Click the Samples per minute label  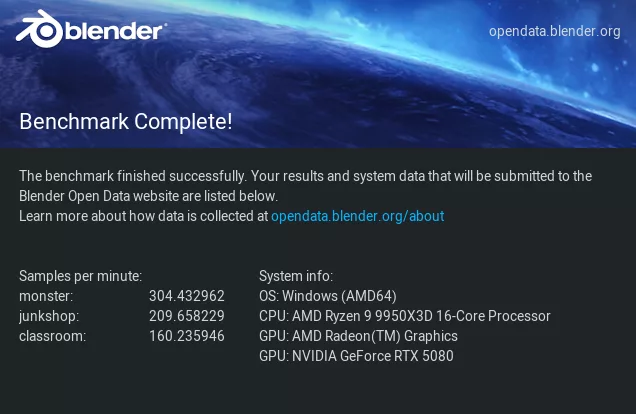tap(80, 276)
